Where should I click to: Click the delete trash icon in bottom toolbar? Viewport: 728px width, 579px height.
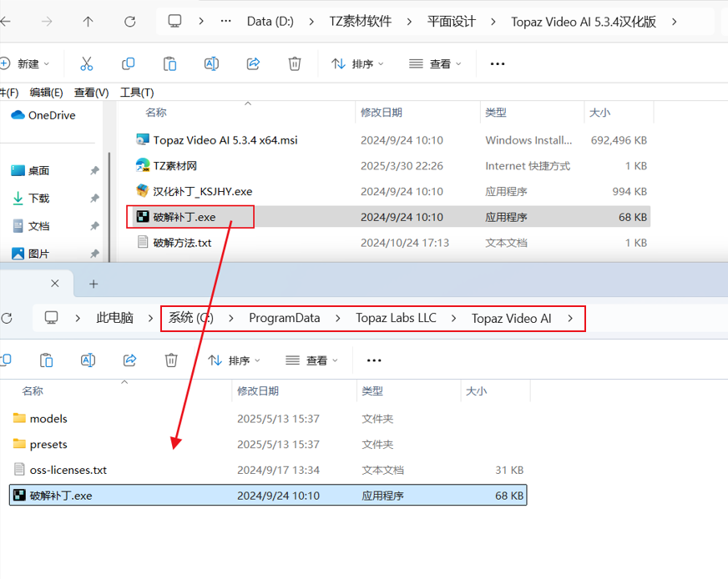tap(171, 360)
